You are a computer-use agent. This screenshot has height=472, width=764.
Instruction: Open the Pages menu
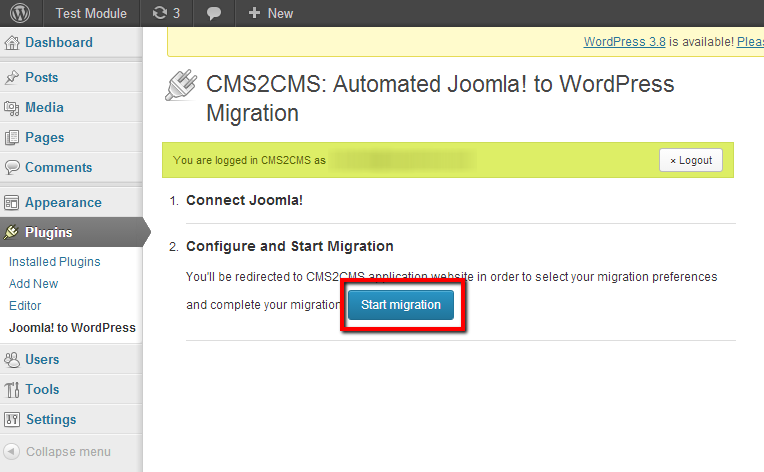(x=45, y=137)
